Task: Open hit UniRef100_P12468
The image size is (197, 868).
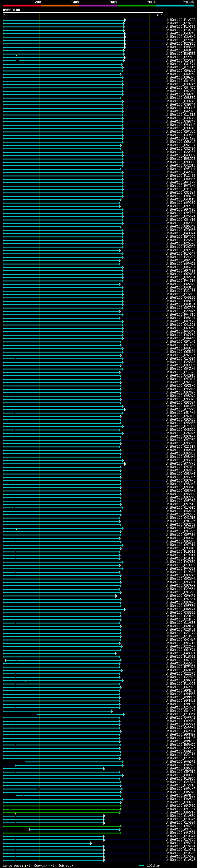Action: tap(180, 176)
